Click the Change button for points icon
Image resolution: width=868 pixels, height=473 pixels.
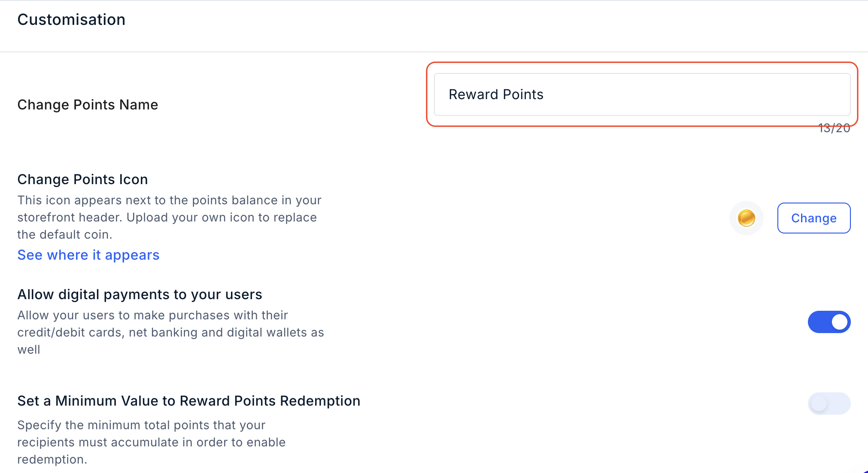814,218
